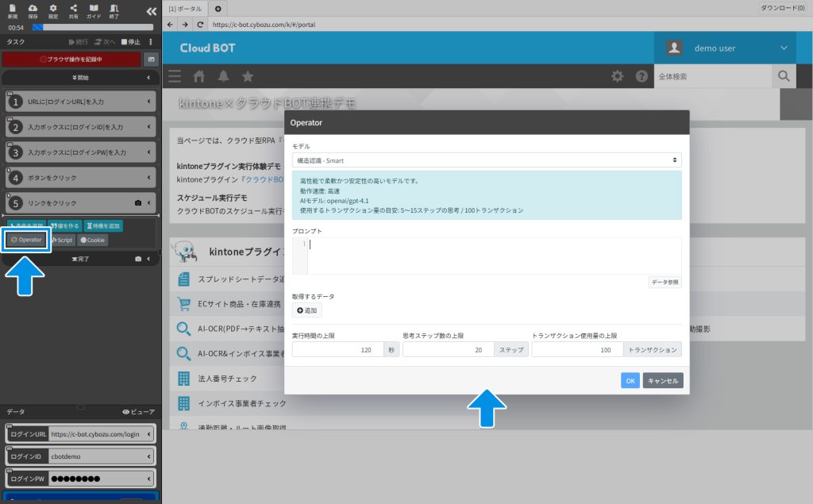This screenshot has width=813, height=504.
Task: Click the ブラウザ操作を記録中 recording banner
Action: (x=71, y=60)
